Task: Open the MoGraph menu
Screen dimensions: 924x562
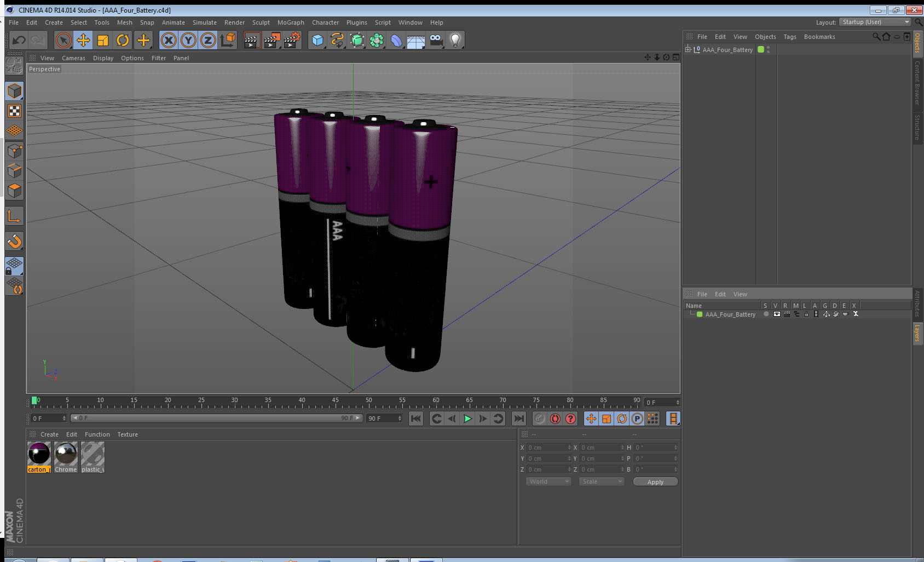Action: tap(291, 22)
